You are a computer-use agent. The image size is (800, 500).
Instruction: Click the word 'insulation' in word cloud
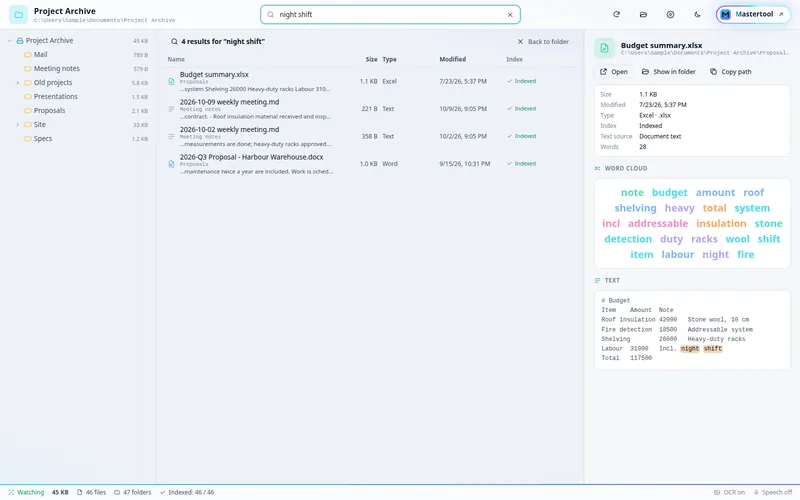[x=721, y=223]
